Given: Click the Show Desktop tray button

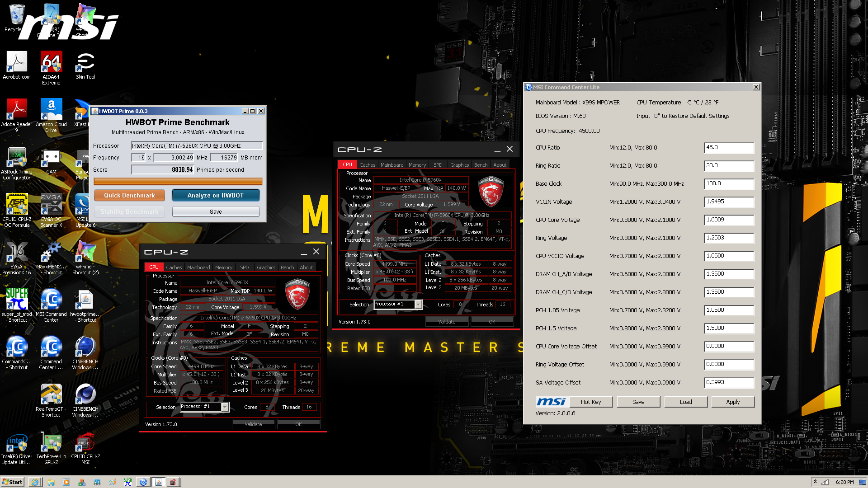Looking at the screenshot, I should click(863, 482).
